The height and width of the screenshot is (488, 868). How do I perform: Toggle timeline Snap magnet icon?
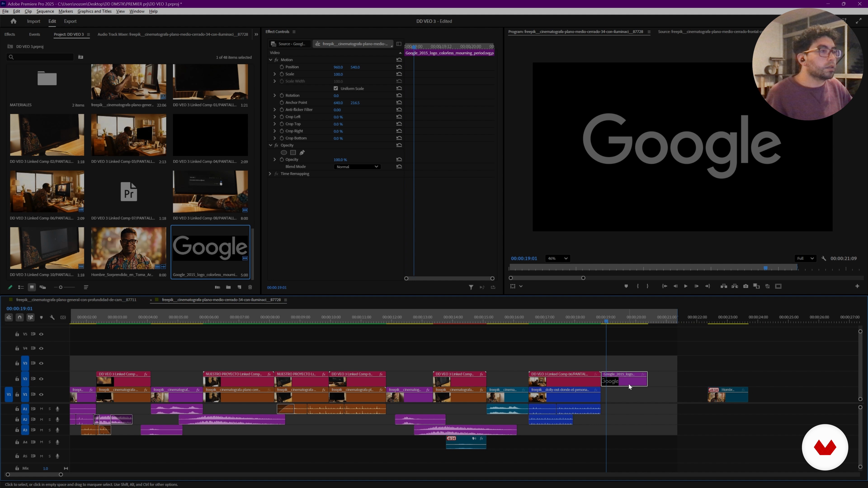(19, 318)
